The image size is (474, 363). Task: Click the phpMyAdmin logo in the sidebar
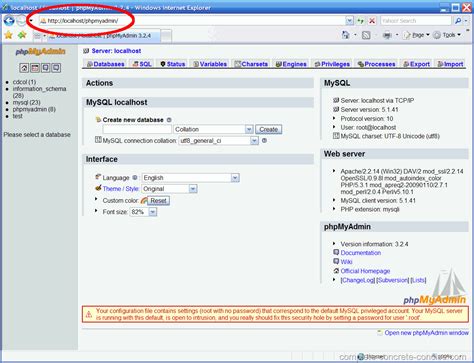40,52
